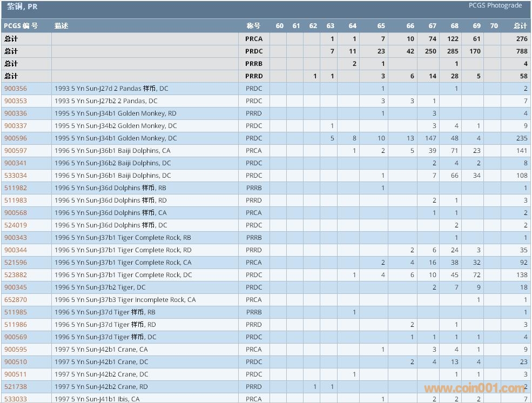The height and width of the screenshot is (403, 532).
Task: Open PCGS number 511982 link
Action: tap(16, 188)
